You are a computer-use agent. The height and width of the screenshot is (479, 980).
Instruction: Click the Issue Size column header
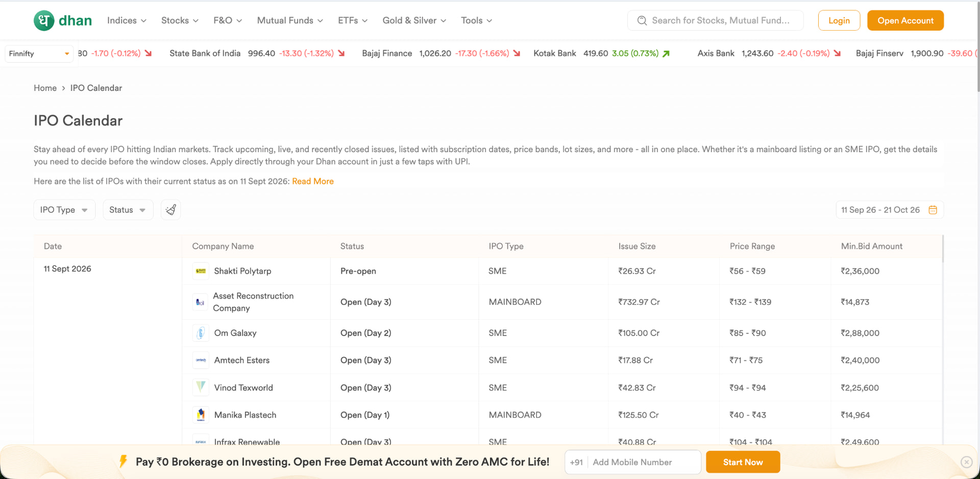tap(637, 246)
